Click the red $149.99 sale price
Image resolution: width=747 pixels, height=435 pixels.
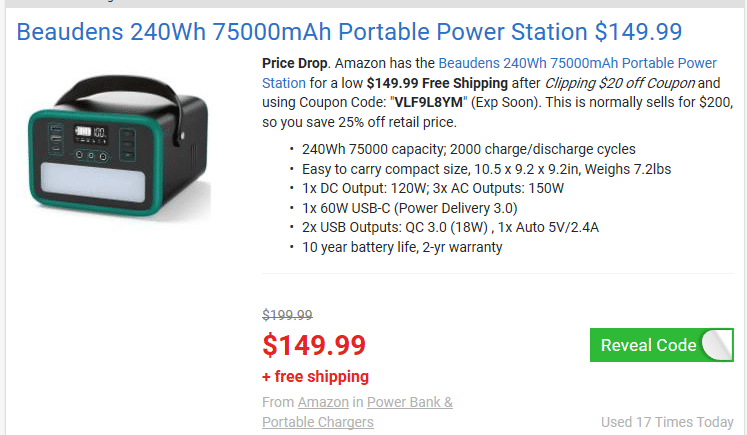[314, 345]
